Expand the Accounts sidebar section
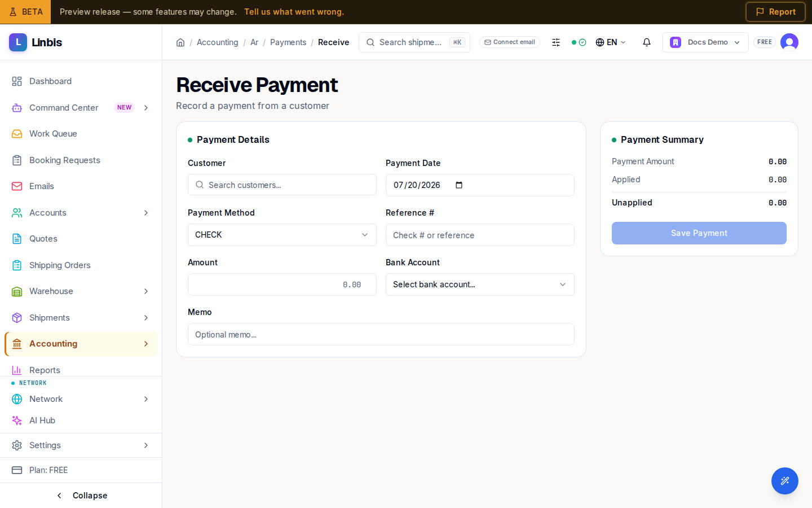The height and width of the screenshot is (508, 812). tap(146, 213)
